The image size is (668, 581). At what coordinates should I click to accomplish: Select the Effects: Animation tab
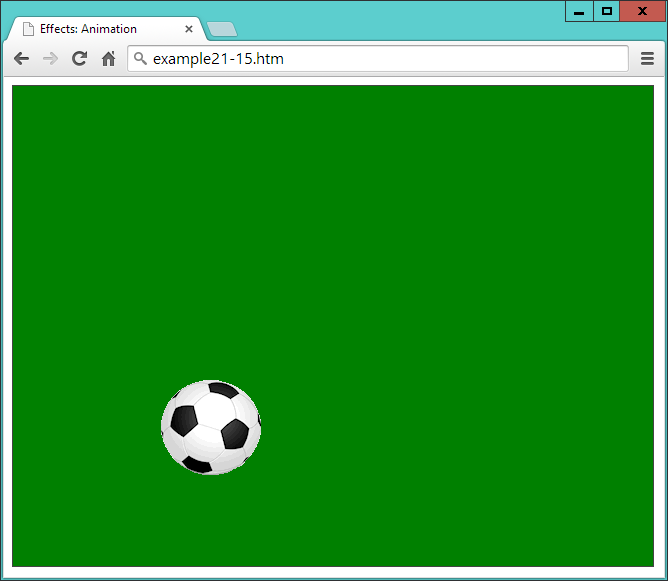pyautogui.click(x=105, y=29)
